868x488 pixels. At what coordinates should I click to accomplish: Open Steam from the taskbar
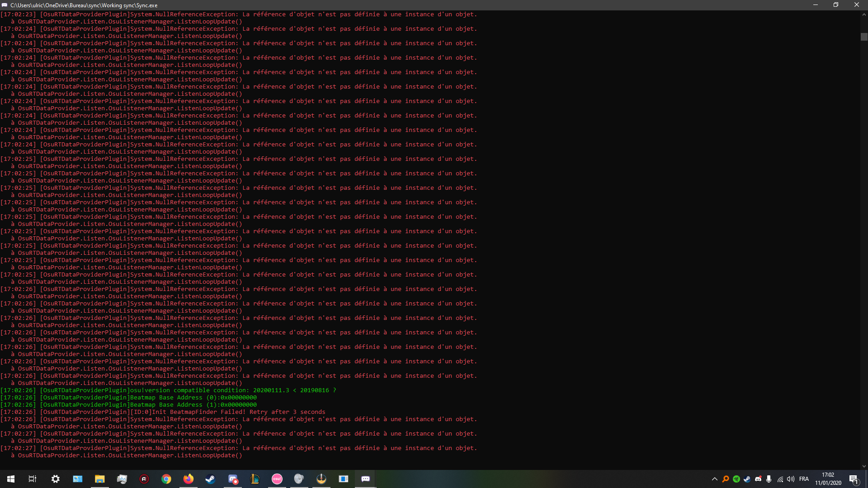point(210,479)
